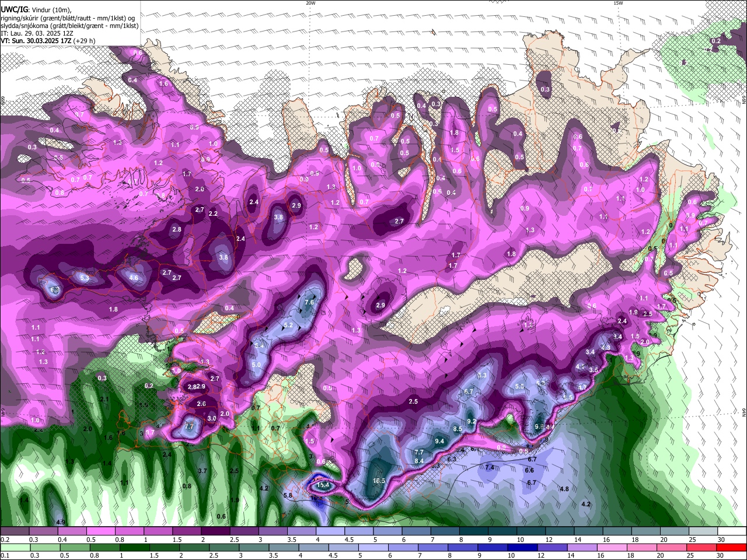Click the 4.8 rainfall value offshore

(564, 489)
